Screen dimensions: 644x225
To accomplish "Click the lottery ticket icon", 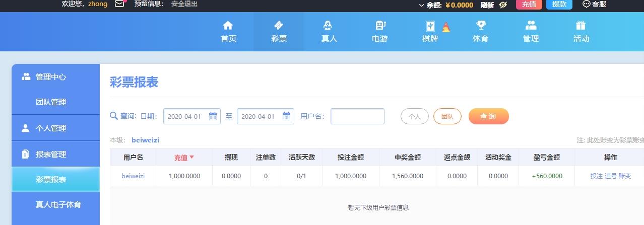I will click(x=279, y=25).
